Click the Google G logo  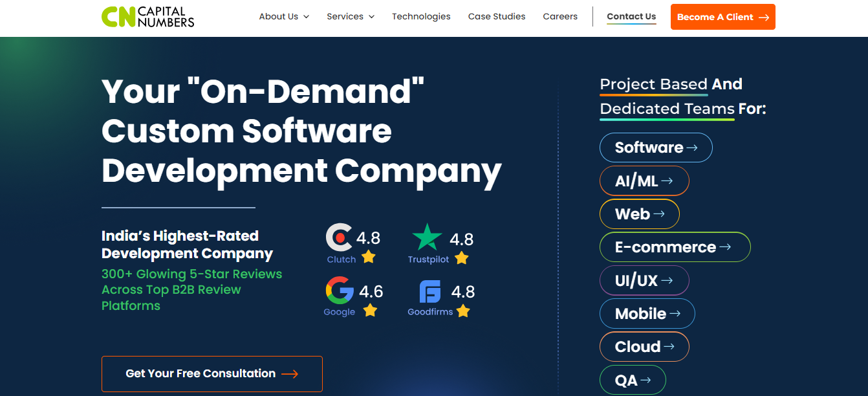click(x=340, y=291)
